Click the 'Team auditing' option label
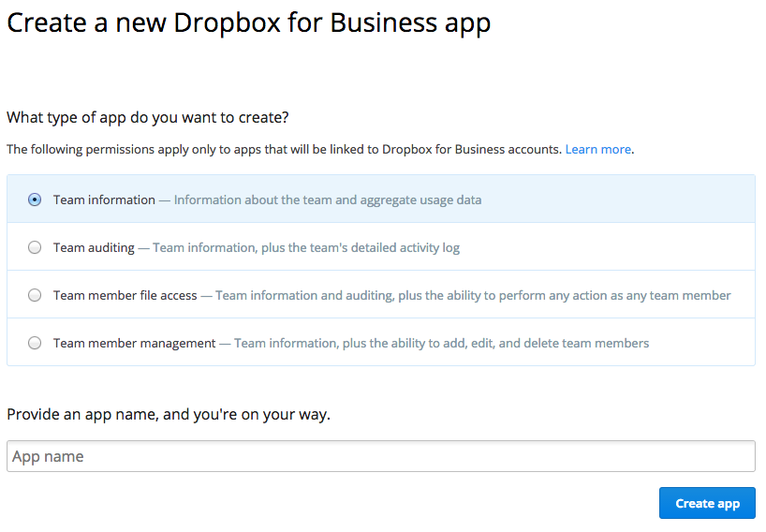The height and width of the screenshot is (532, 766). click(95, 247)
